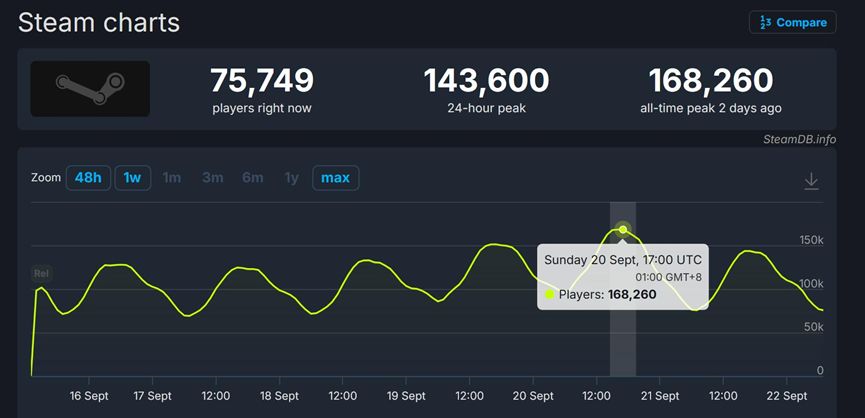Click the tooltip Players: 168,260 value

pyautogui.click(x=632, y=294)
